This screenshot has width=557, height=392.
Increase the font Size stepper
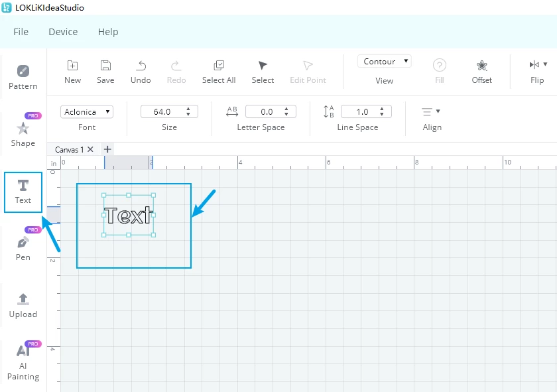coord(188,109)
